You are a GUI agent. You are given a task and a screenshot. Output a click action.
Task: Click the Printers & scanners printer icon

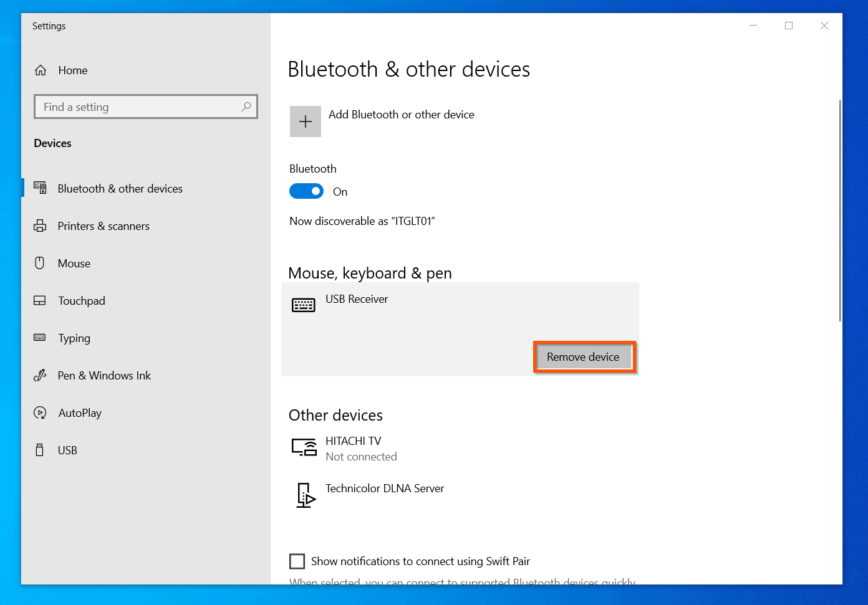40,226
